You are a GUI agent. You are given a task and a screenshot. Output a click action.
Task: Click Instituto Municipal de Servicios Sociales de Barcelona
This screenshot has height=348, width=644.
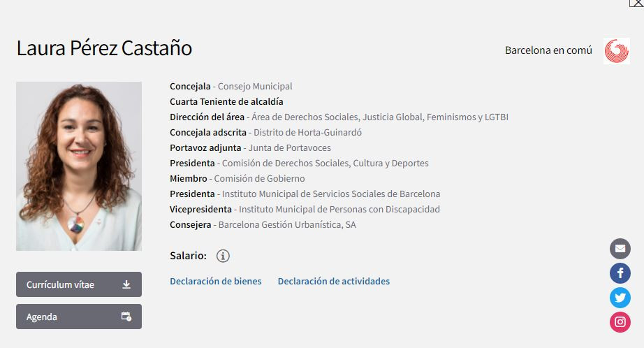coord(328,194)
